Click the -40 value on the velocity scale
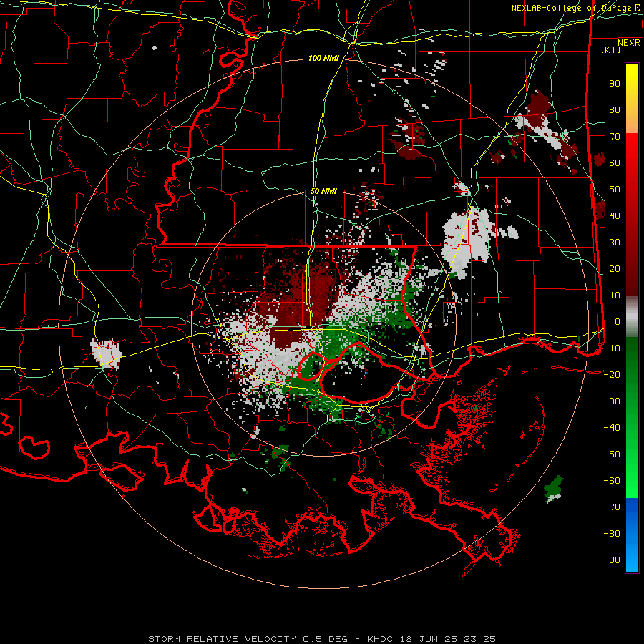This screenshot has height=644, width=644. point(612,428)
